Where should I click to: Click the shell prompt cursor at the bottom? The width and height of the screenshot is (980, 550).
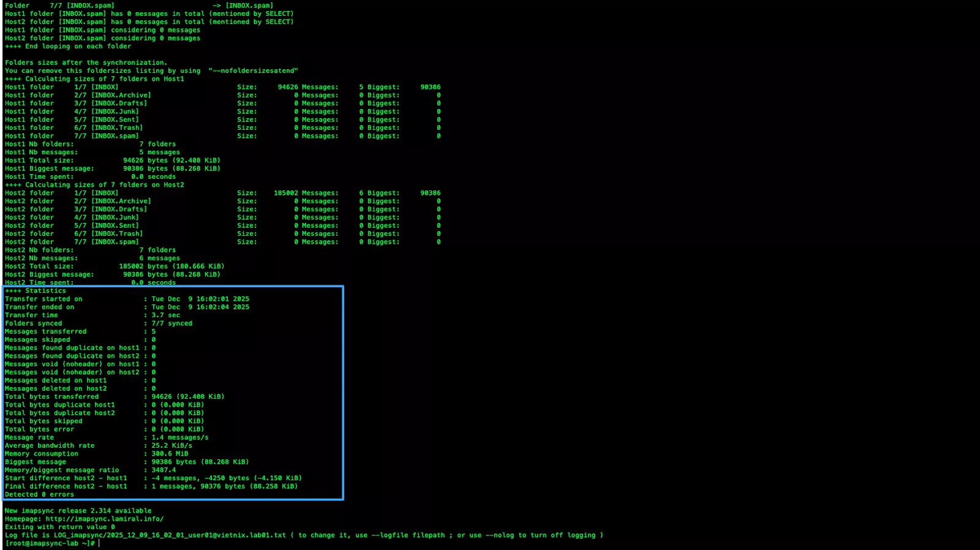(x=99, y=543)
